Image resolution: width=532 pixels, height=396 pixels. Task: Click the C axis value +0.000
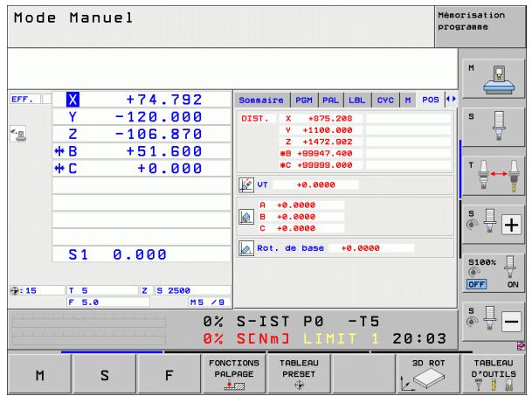coord(169,169)
